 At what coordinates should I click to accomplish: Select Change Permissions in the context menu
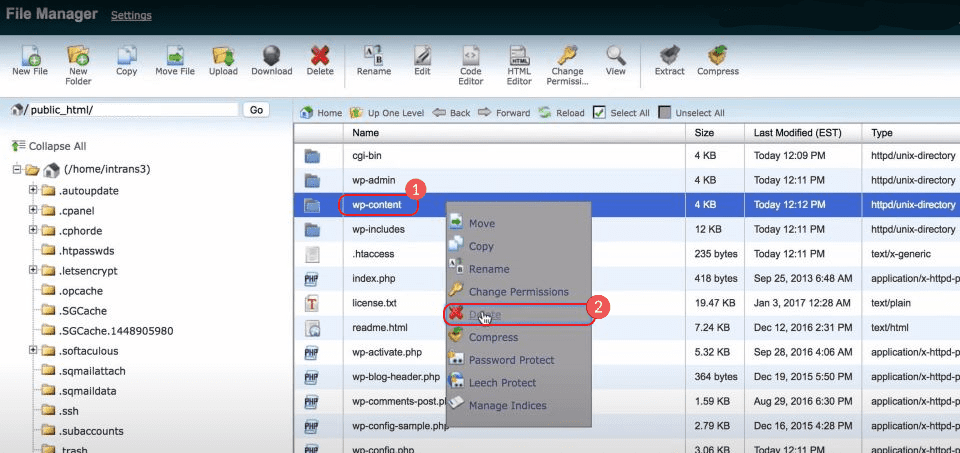point(518,292)
